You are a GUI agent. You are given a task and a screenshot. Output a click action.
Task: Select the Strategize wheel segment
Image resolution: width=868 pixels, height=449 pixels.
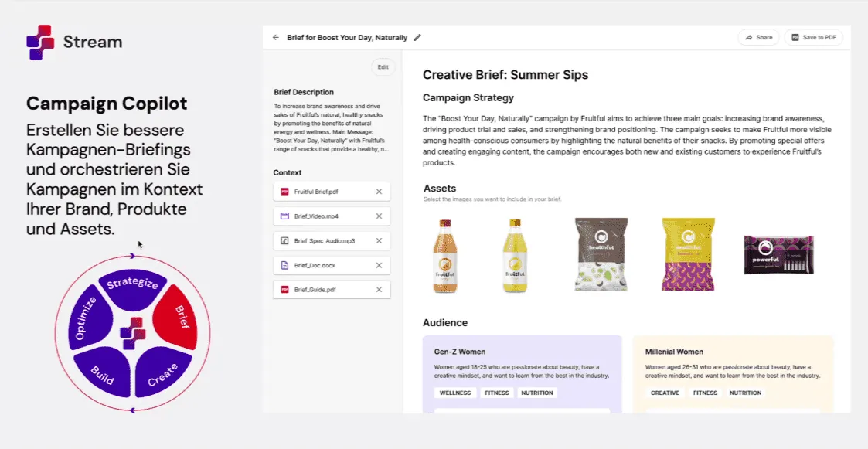pos(132,281)
